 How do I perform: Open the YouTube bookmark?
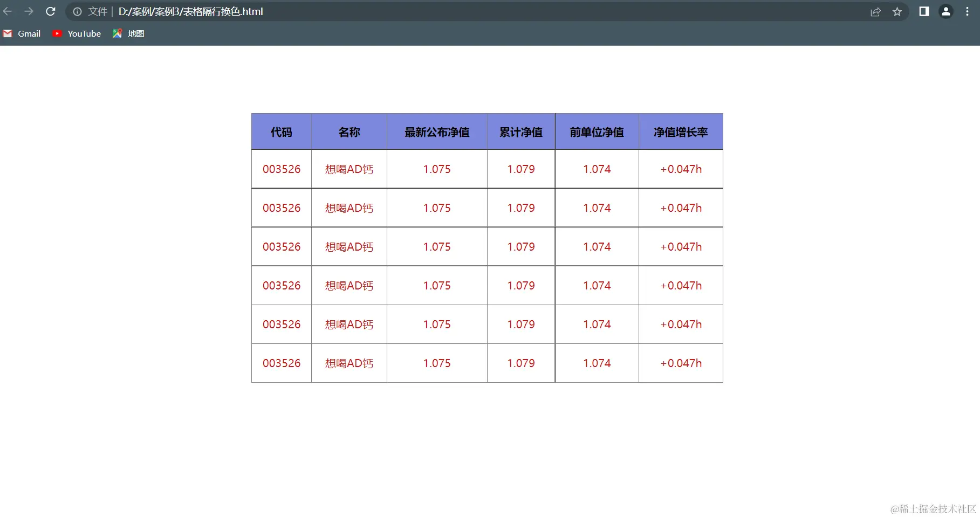[77, 33]
